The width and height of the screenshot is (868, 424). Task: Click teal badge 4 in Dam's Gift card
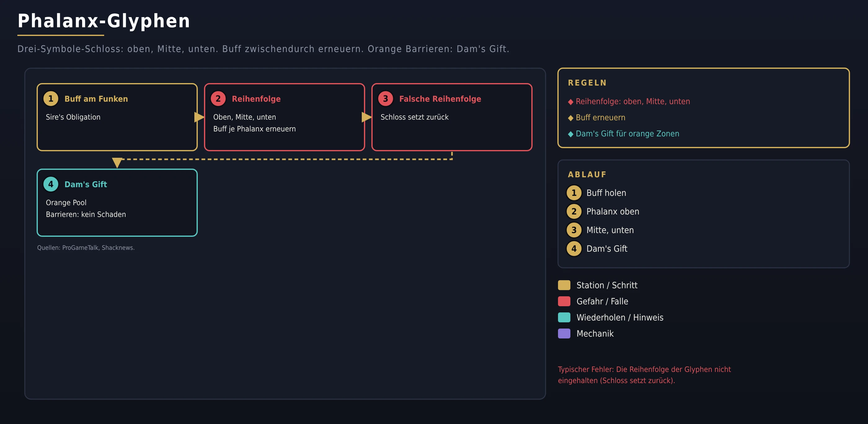coord(51,184)
